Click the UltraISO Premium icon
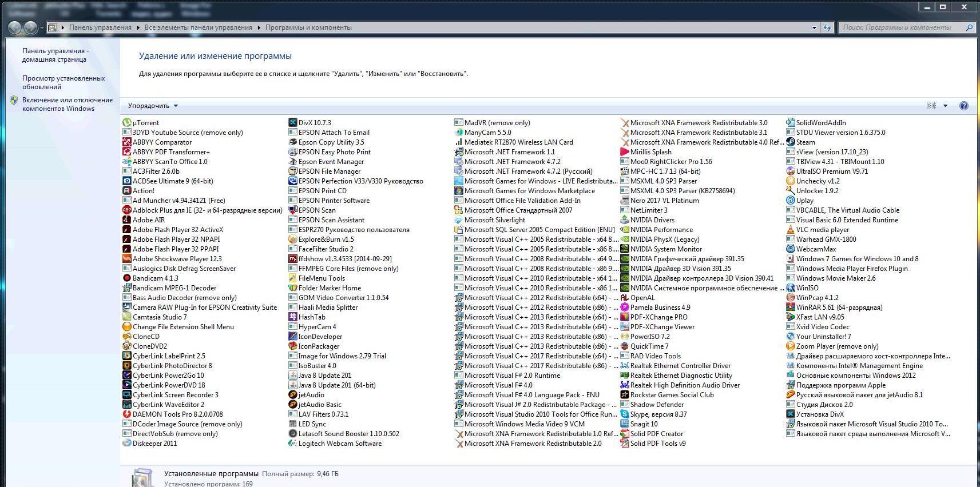980x487 pixels. click(791, 171)
